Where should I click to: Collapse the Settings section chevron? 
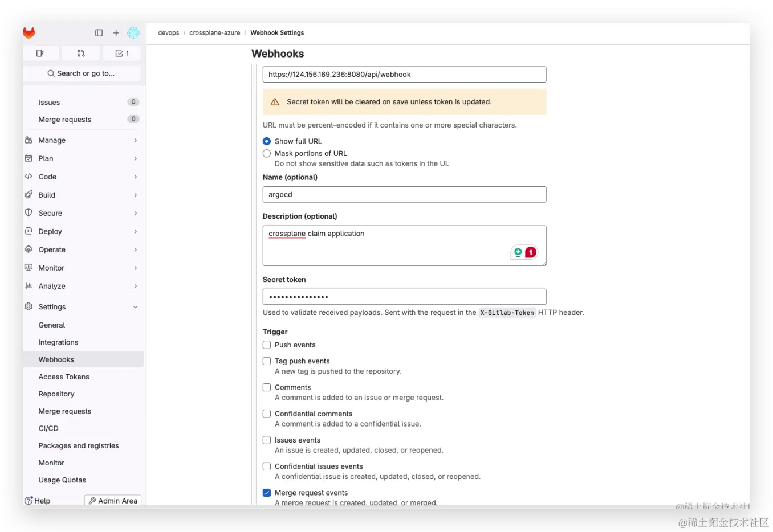tap(136, 307)
